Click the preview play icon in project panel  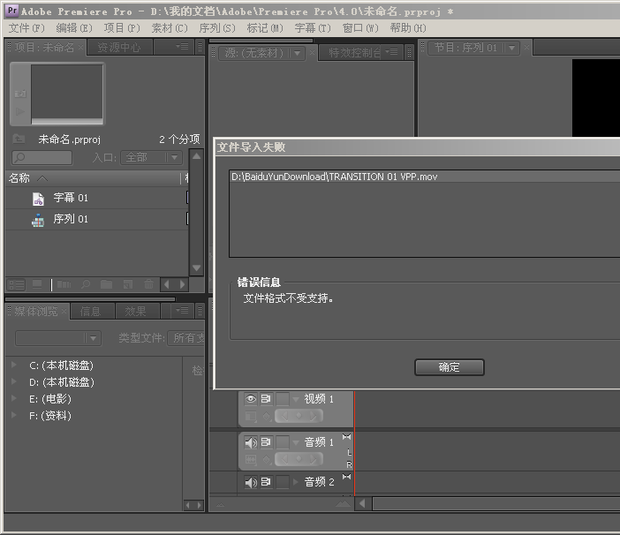tap(20, 112)
